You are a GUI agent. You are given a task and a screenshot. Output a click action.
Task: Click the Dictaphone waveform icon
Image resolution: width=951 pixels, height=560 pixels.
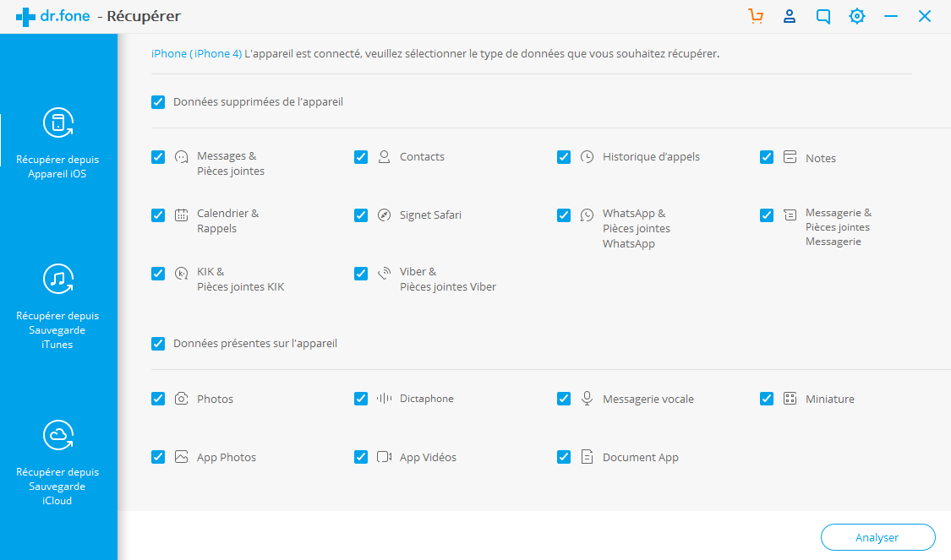click(x=384, y=398)
